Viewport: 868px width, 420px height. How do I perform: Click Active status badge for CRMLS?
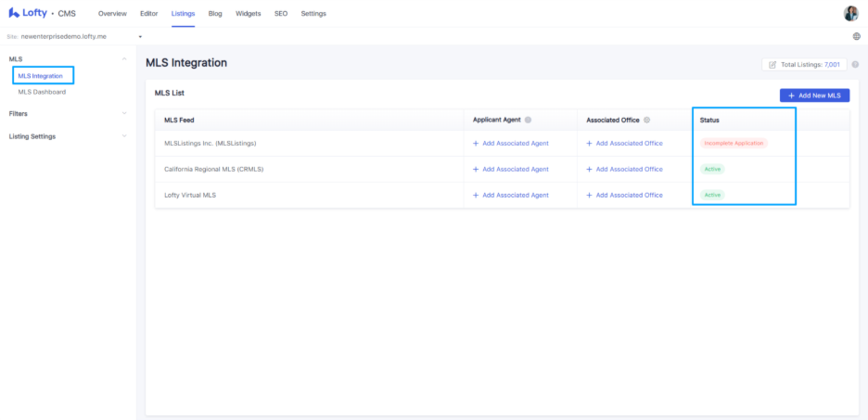point(712,170)
